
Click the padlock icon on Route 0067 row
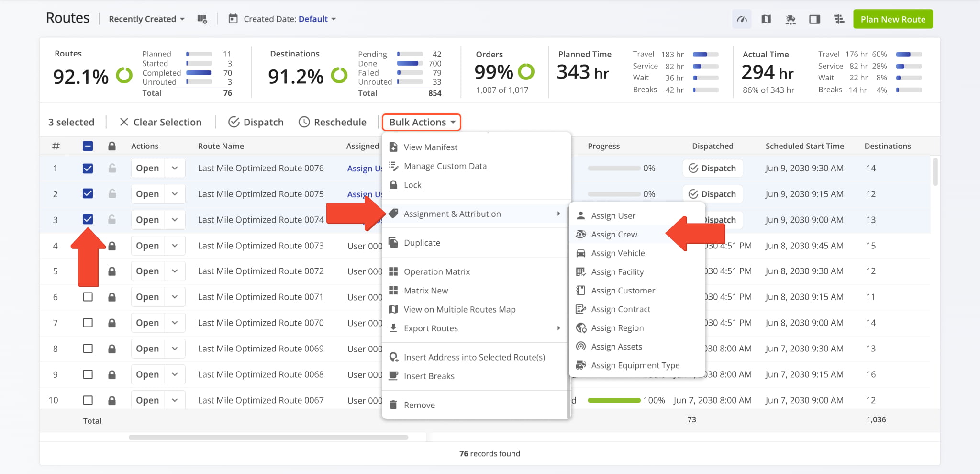click(x=112, y=400)
